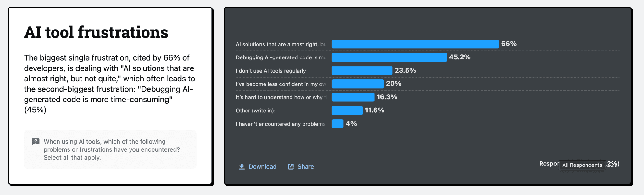Click the 'Debugging AI-generated code' label

click(x=281, y=57)
